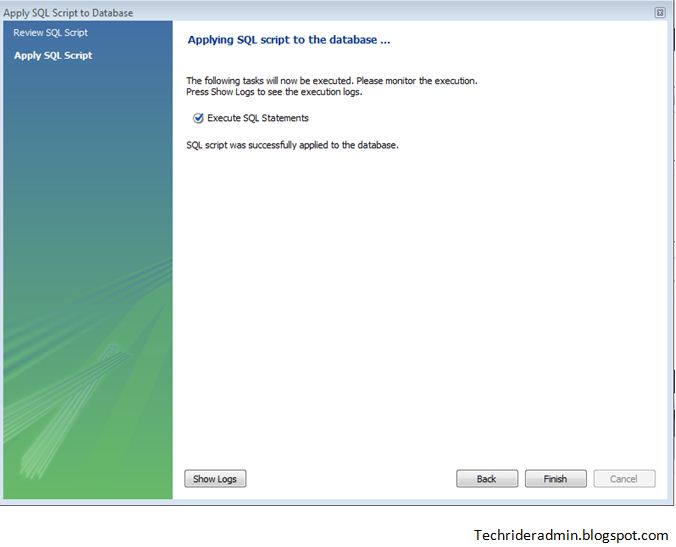Click the 'Execute SQL Statements' task label
The width and height of the screenshot is (676, 547).
[258, 118]
